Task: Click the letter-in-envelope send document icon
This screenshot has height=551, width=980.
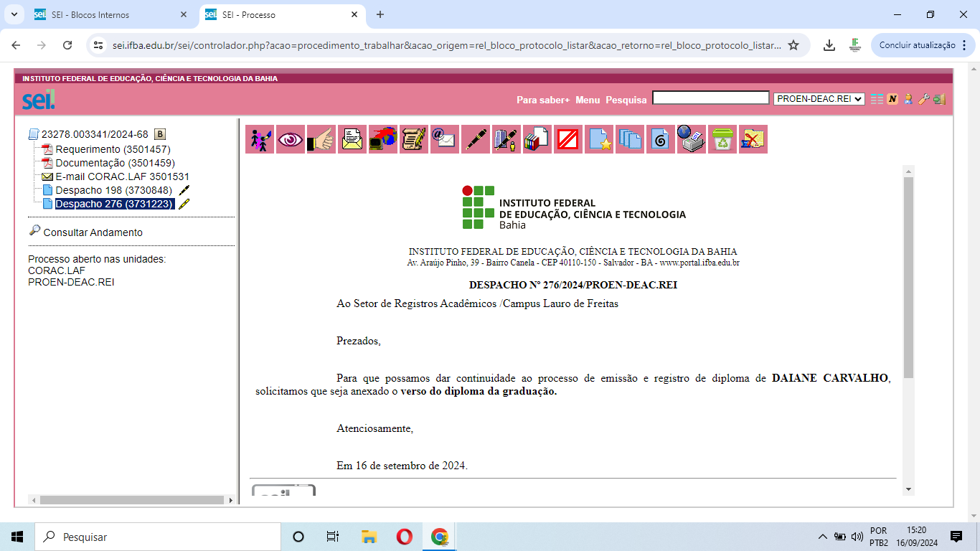Action: tap(352, 139)
